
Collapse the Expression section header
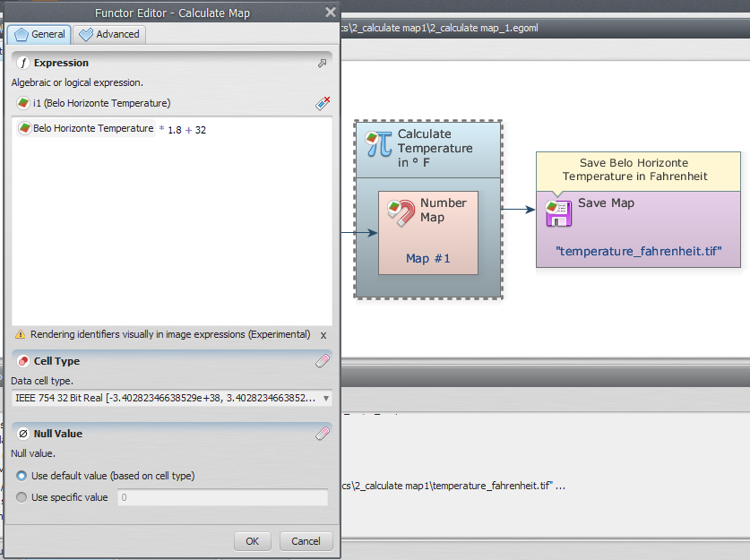[x=61, y=64]
